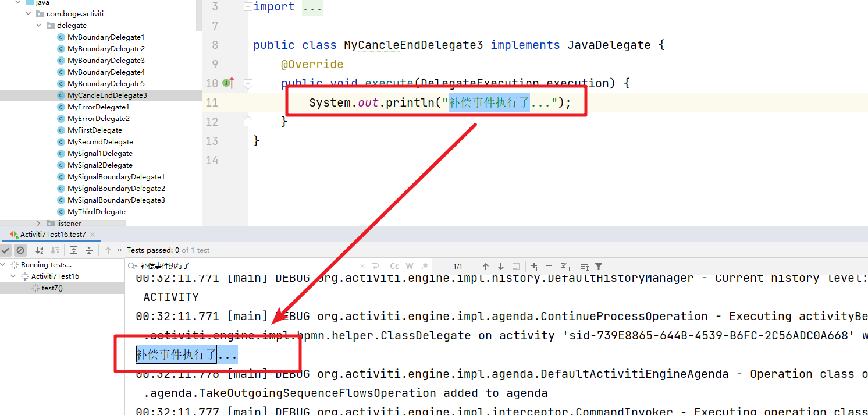Image resolution: width=868 pixels, height=415 pixels.
Task: Expand the folded import block
Action: 248,7
